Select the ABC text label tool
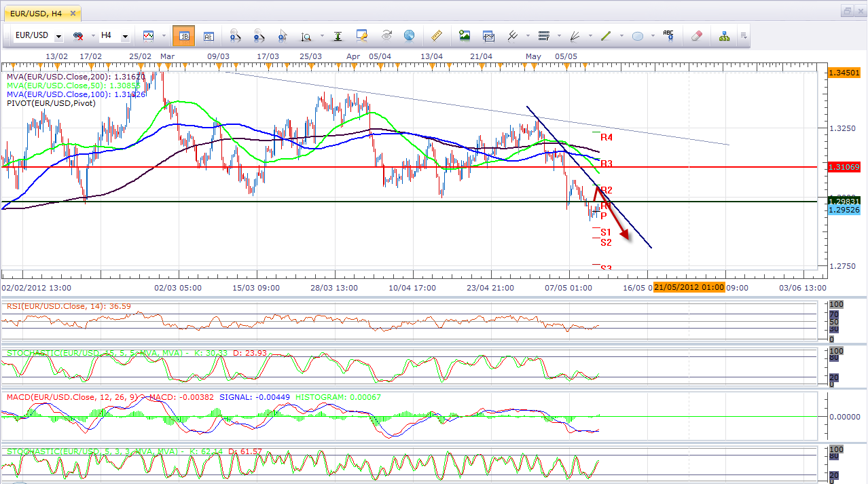The width and height of the screenshot is (868, 484). [668, 35]
